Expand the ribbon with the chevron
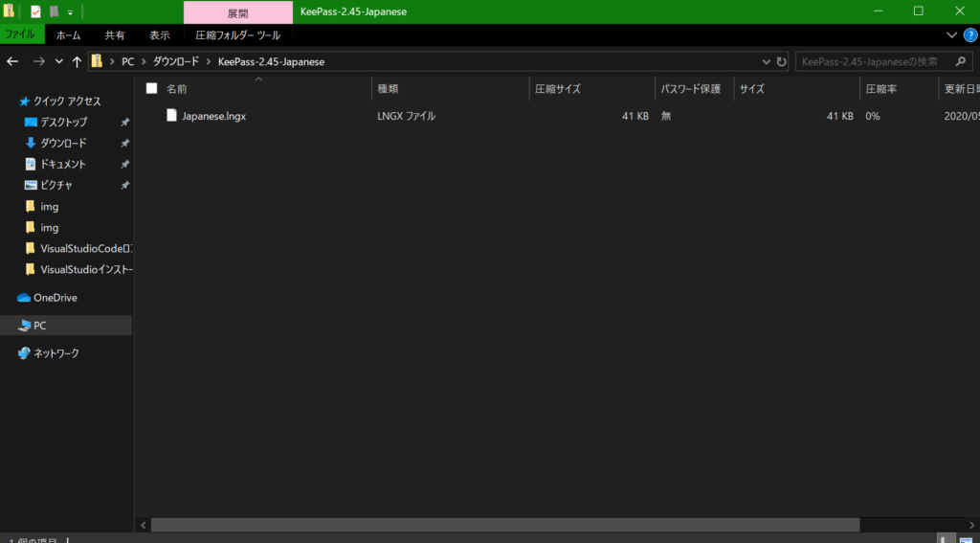 pos(951,35)
